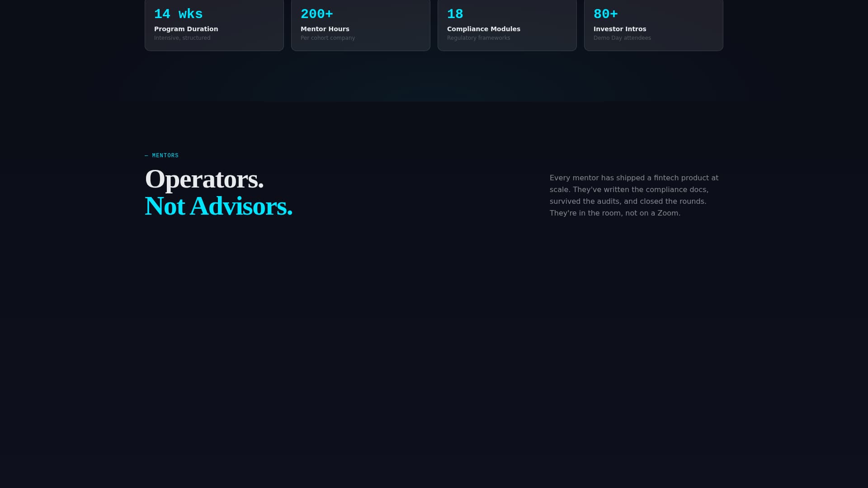Select the 'Program Duration' label
Screen dimensions: 868x488
186,29
